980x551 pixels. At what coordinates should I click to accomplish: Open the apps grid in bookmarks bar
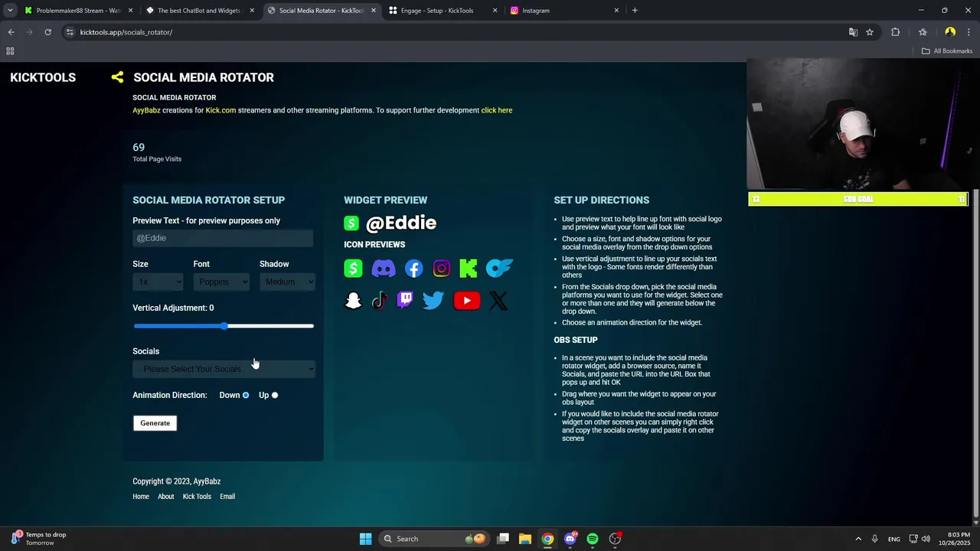10,51
